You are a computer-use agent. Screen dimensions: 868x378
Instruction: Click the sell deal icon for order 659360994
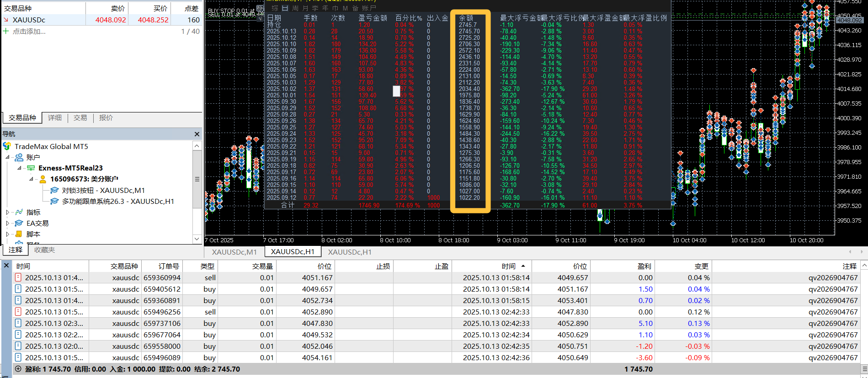[x=18, y=277]
